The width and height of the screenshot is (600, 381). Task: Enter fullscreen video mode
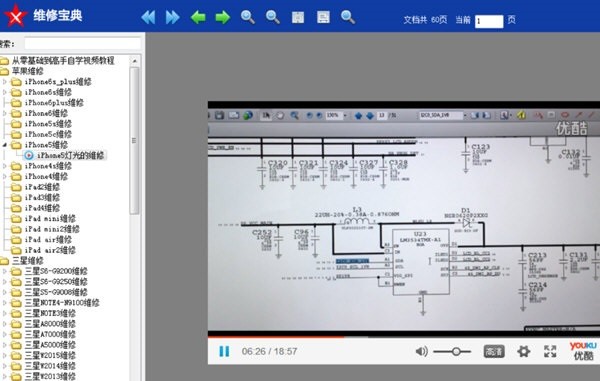pos(550,351)
